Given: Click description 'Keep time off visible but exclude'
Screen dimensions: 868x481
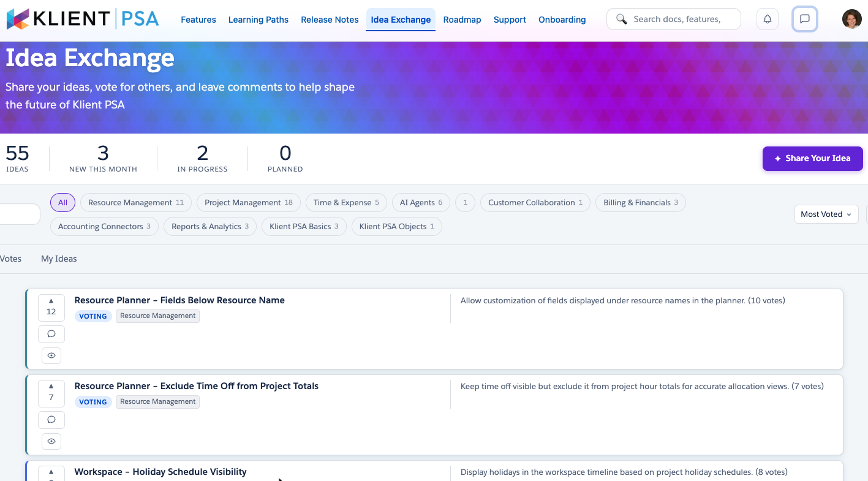Looking at the screenshot, I should point(642,387).
